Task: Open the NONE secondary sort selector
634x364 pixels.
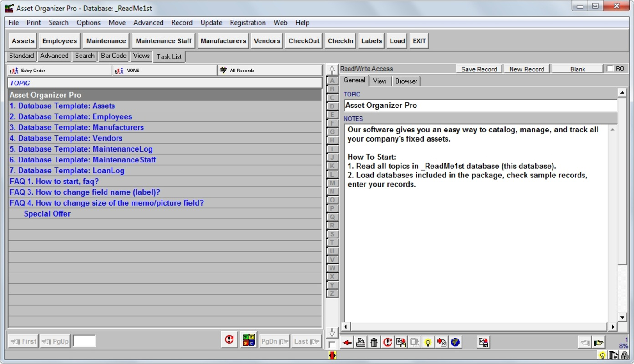Action: coord(165,71)
